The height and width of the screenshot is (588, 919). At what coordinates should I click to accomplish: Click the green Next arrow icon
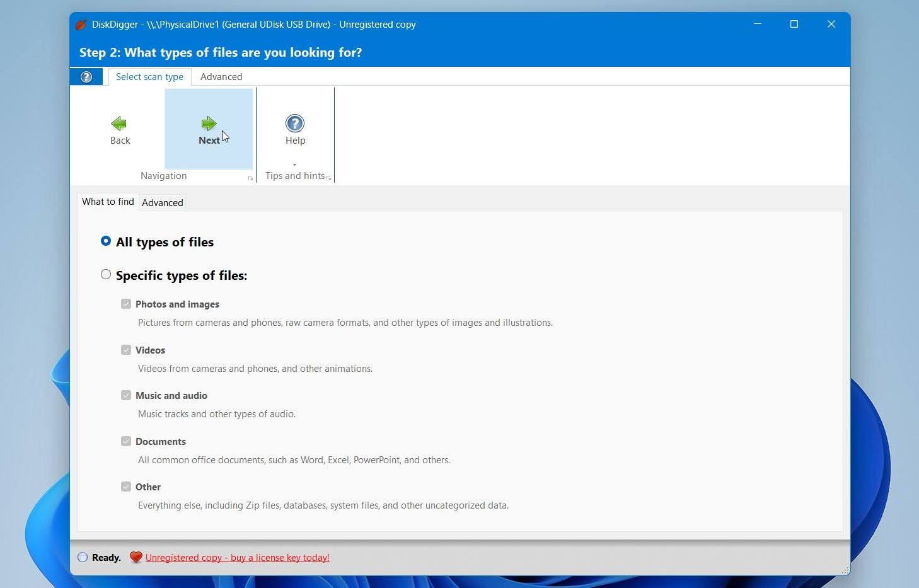tap(209, 124)
